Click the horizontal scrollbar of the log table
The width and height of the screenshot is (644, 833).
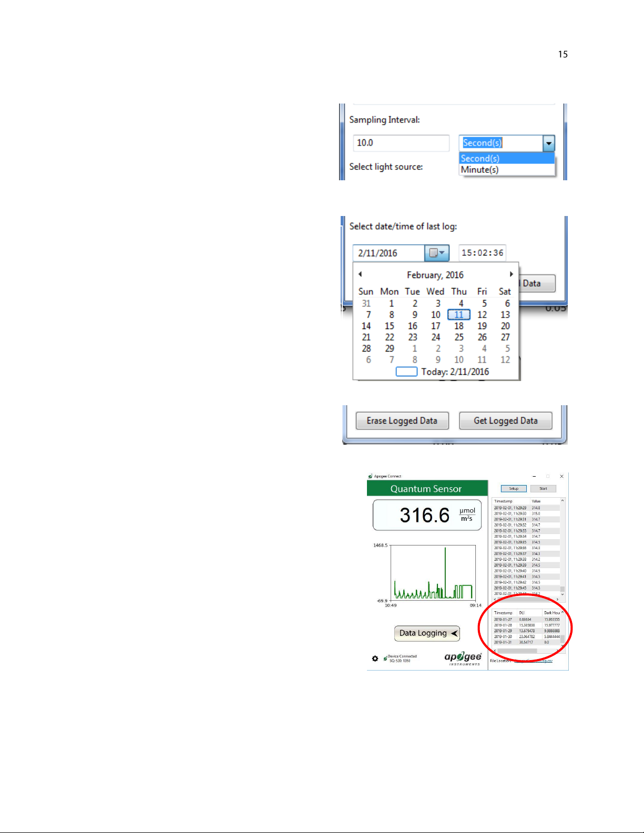pos(526,600)
